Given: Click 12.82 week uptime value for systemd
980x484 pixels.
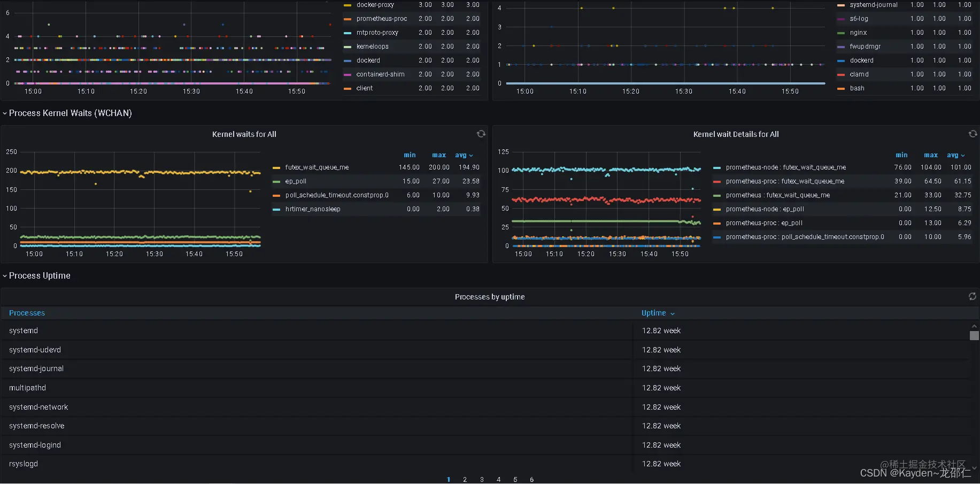Looking at the screenshot, I should (x=661, y=331).
